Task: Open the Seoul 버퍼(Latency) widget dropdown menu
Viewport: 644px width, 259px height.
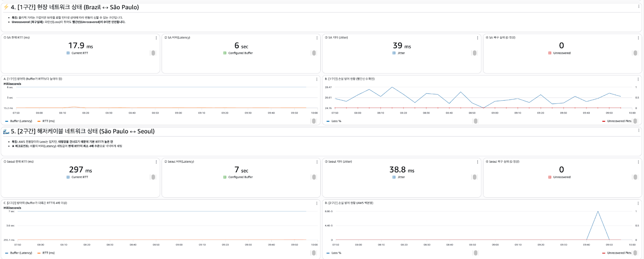Action: (x=317, y=162)
